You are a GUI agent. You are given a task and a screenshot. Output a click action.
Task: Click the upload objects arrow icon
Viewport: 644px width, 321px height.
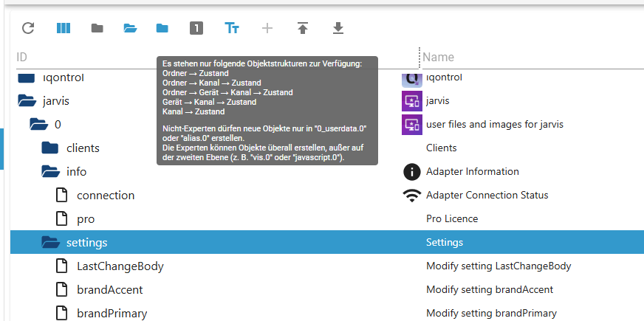point(303,29)
